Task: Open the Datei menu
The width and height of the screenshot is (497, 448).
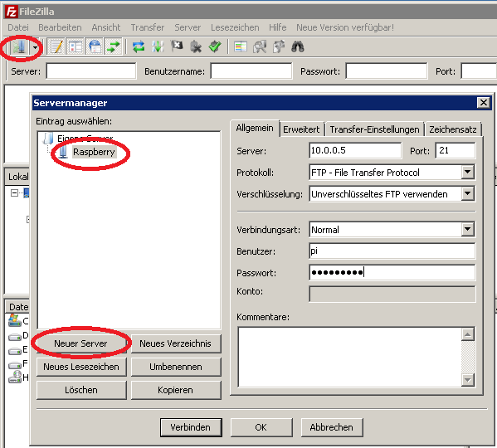Action: point(18,27)
